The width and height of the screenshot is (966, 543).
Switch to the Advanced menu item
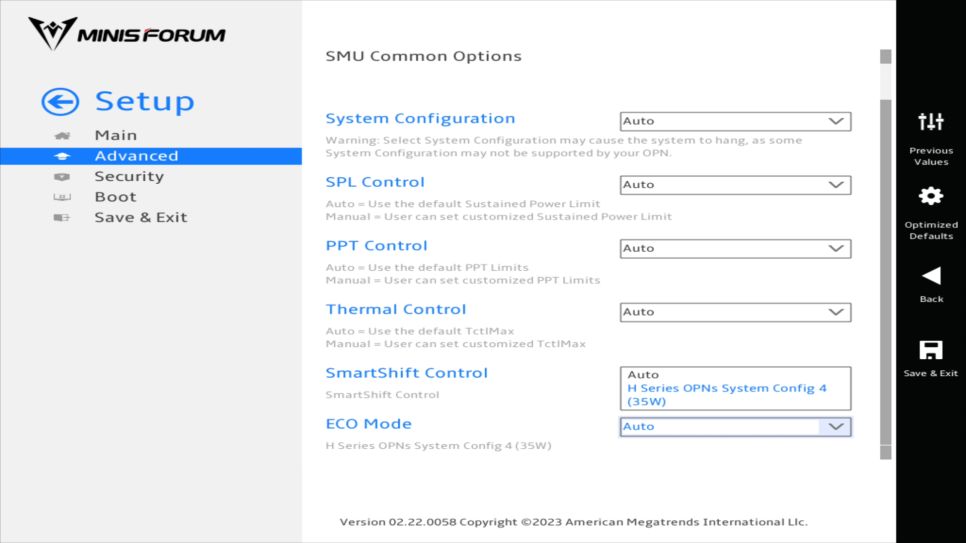[x=136, y=156]
